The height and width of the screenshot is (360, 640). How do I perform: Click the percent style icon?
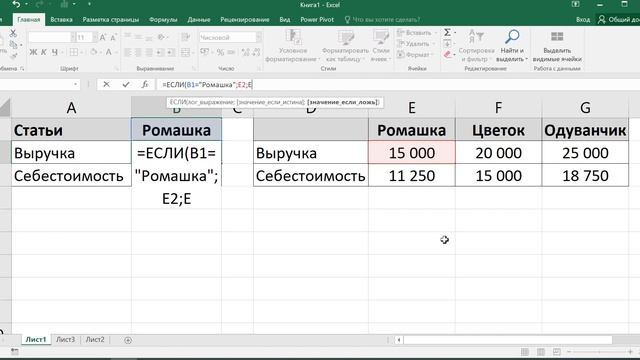(220, 52)
